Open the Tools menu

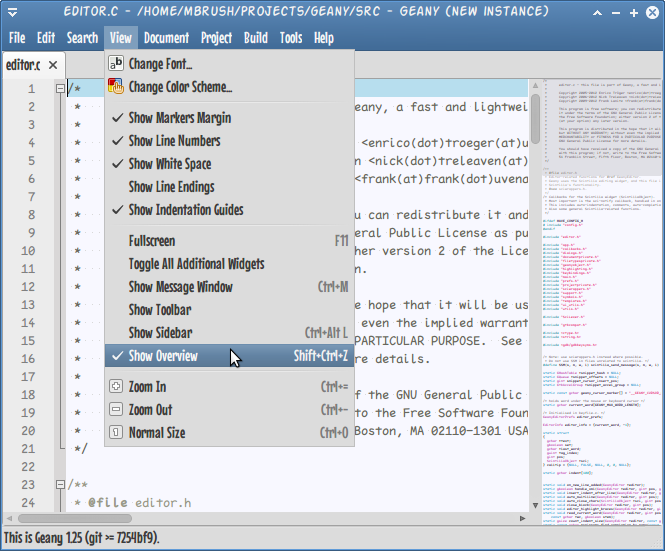[291, 38]
